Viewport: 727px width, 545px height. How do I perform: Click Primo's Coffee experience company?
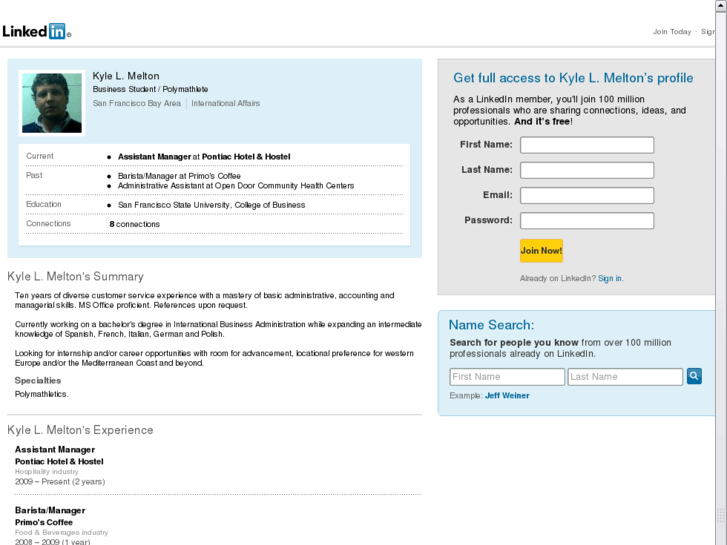44,522
